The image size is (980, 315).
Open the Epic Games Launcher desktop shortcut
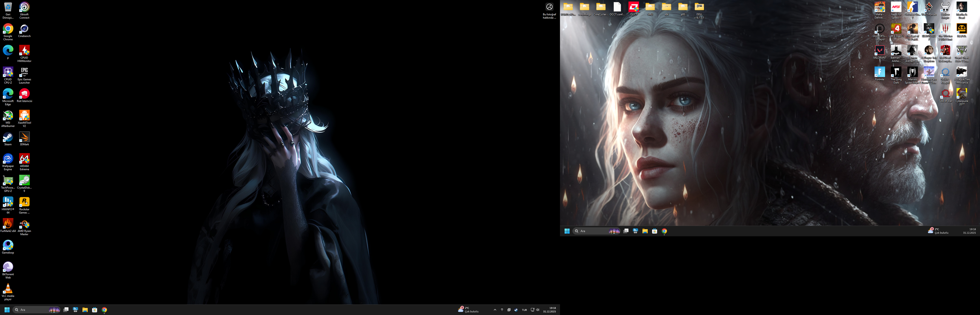tap(24, 76)
